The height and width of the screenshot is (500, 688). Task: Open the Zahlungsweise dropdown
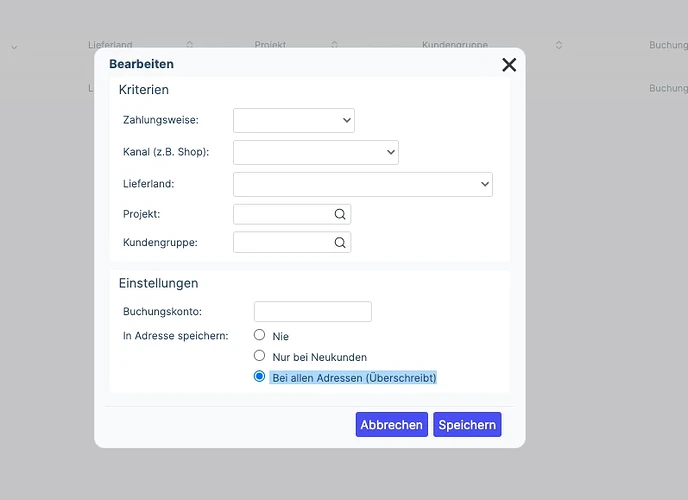pyautogui.click(x=294, y=121)
